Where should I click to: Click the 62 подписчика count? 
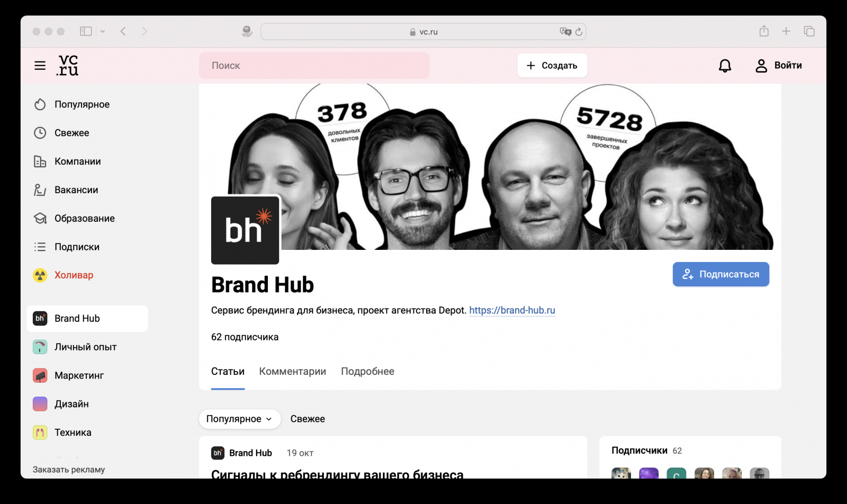tap(245, 337)
